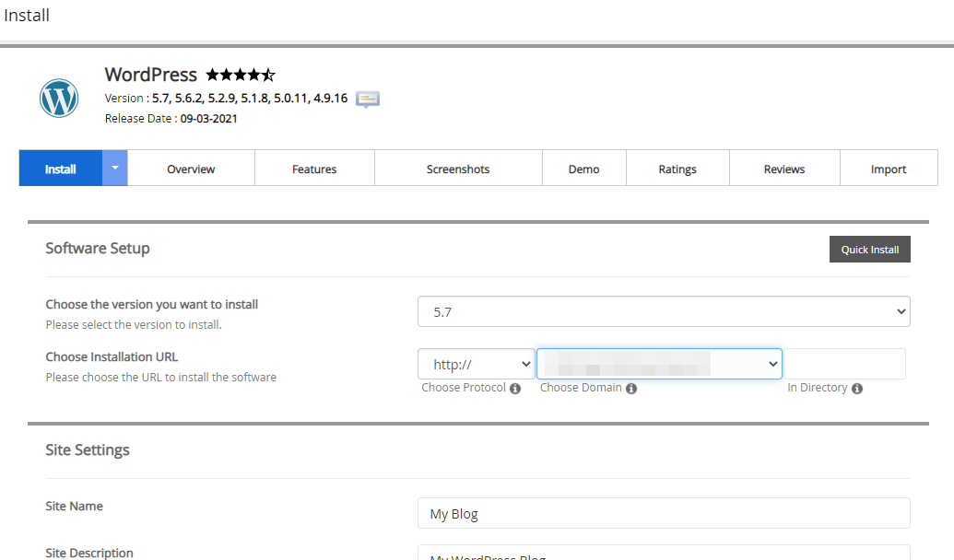Click the Site Description input field
The width and height of the screenshot is (954, 560).
664,552
